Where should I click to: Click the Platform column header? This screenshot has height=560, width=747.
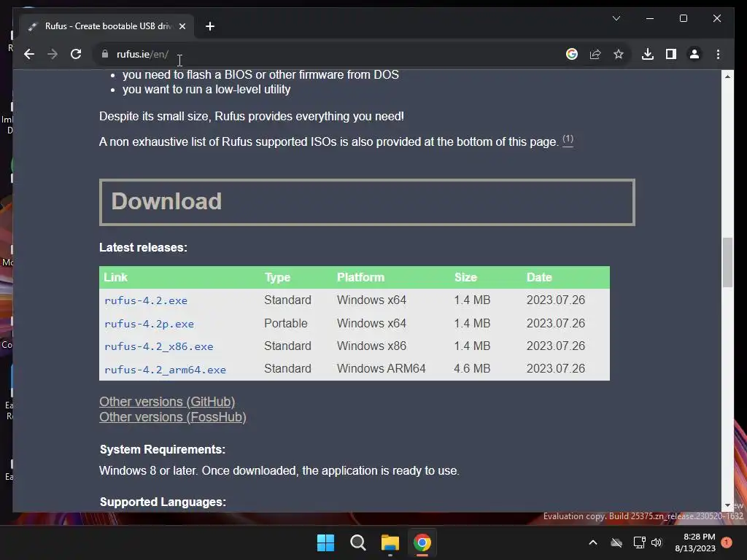click(x=360, y=277)
